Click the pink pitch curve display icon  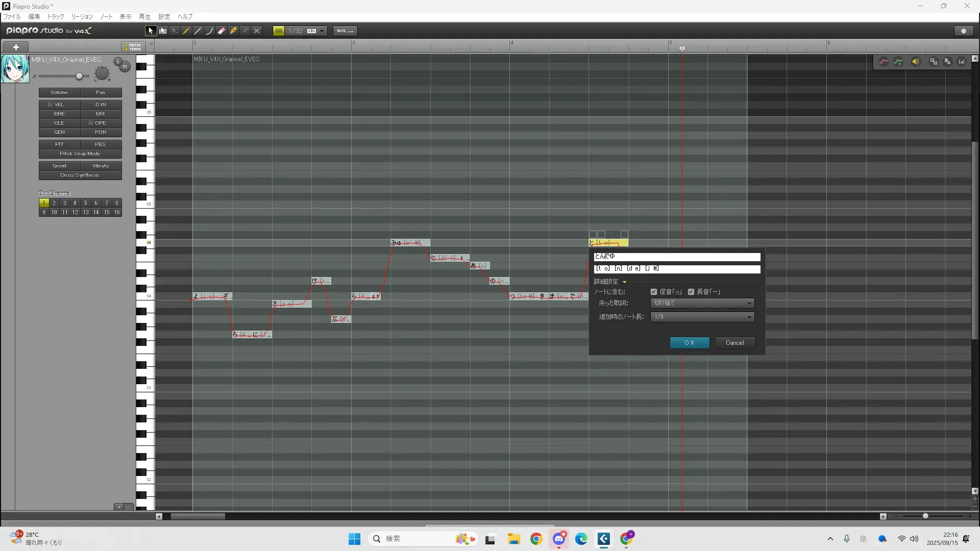(x=884, y=62)
